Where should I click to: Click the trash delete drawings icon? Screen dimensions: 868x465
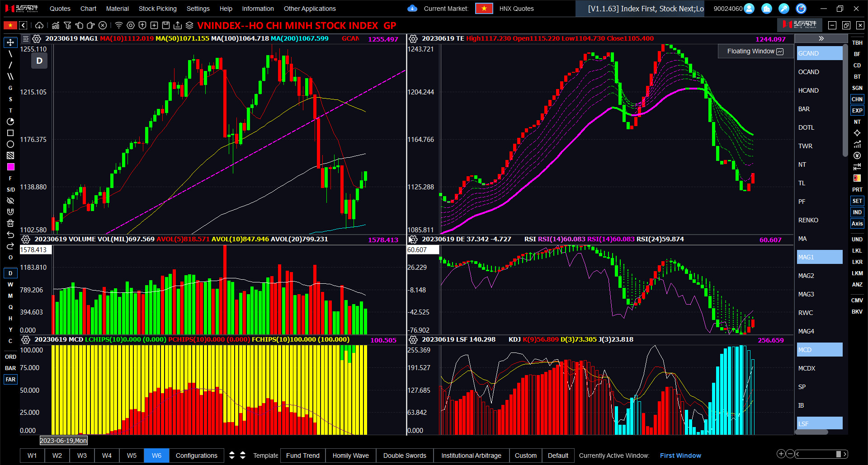click(10, 223)
